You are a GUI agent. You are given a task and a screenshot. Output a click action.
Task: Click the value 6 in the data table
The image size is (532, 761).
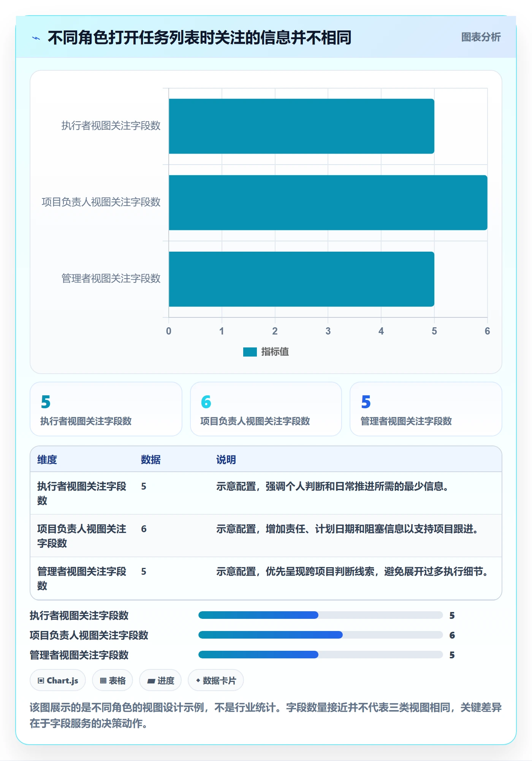coord(144,529)
